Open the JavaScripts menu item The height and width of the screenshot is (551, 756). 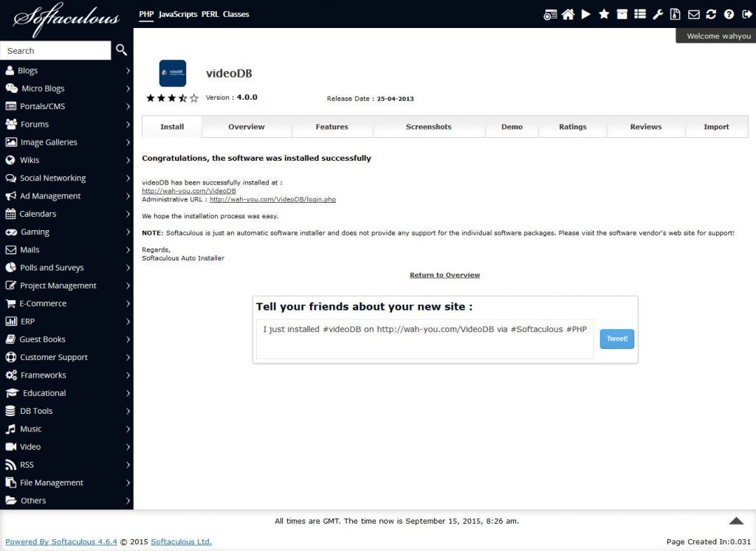[x=176, y=13]
